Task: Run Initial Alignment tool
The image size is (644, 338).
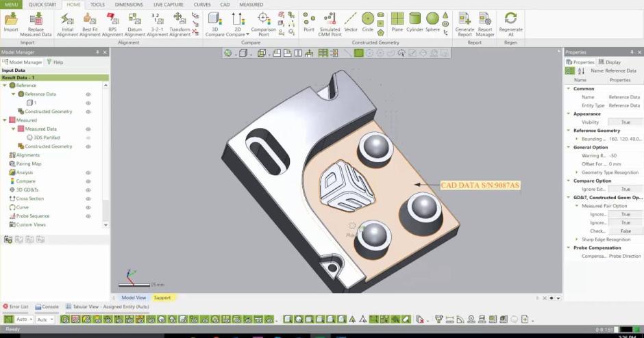Action: (x=67, y=24)
